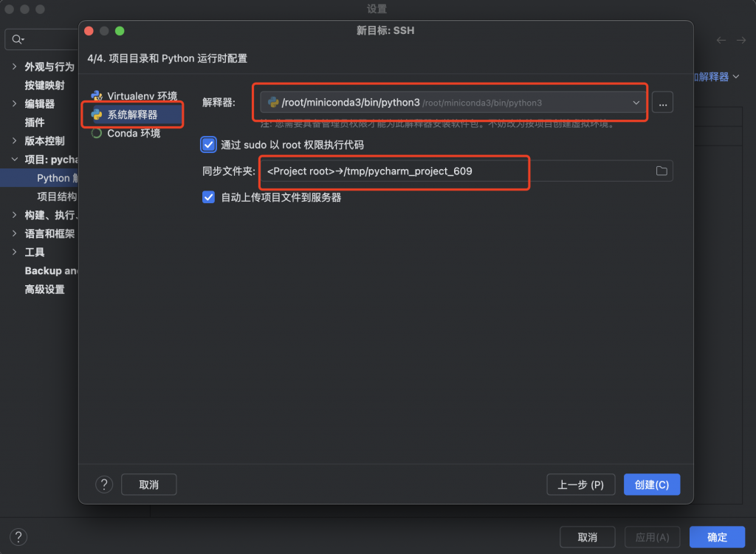Expand 编辑器 settings section

15,103
